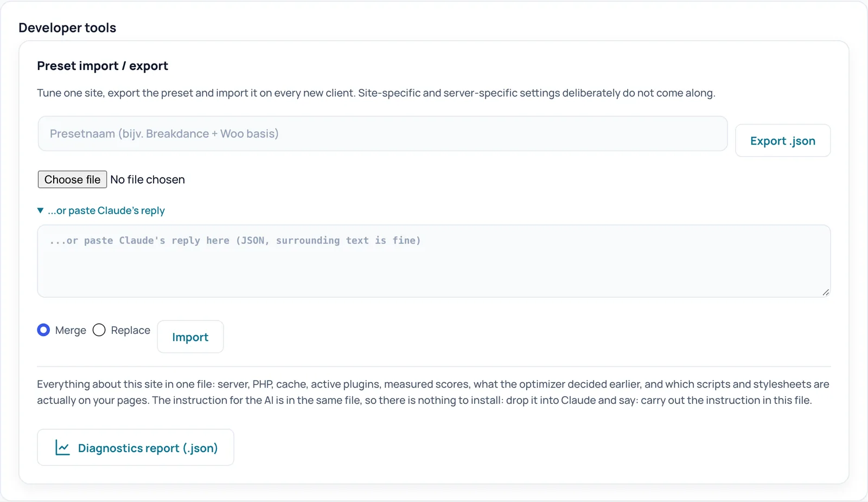Click the Presetnaam input field
The image size is (868, 502).
tap(382, 133)
